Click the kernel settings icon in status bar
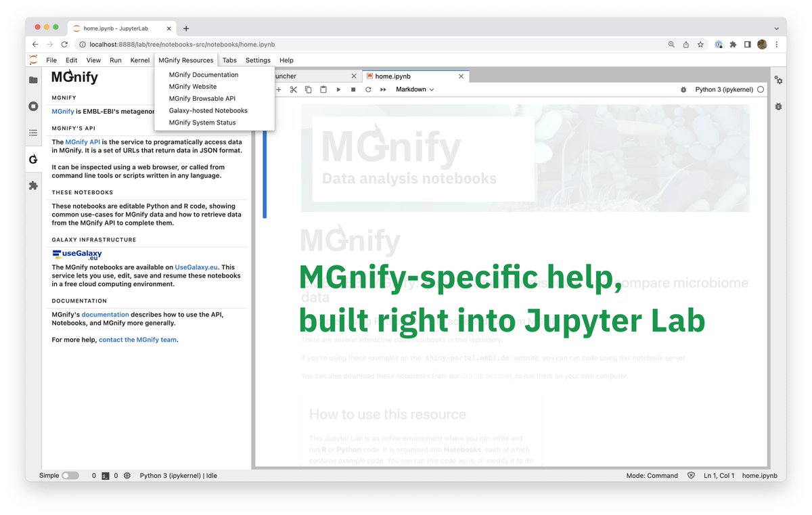Screen dimensions: 812x515 [127, 476]
